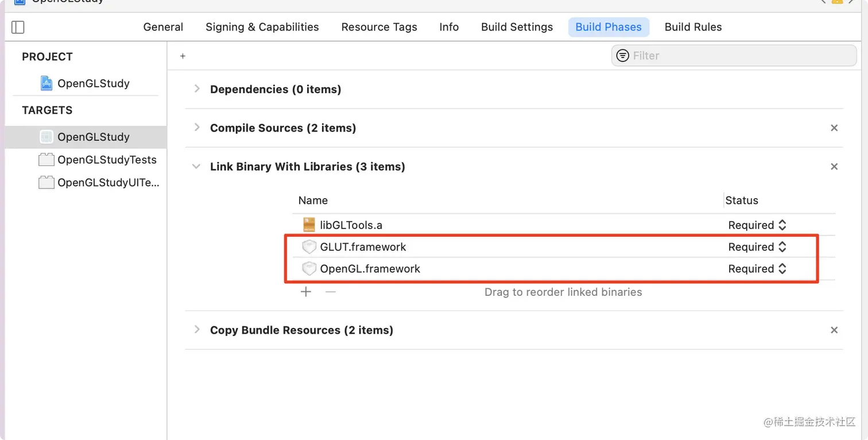Expand the Compile Sources section
The width and height of the screenshot is (868, 440).
197,128
